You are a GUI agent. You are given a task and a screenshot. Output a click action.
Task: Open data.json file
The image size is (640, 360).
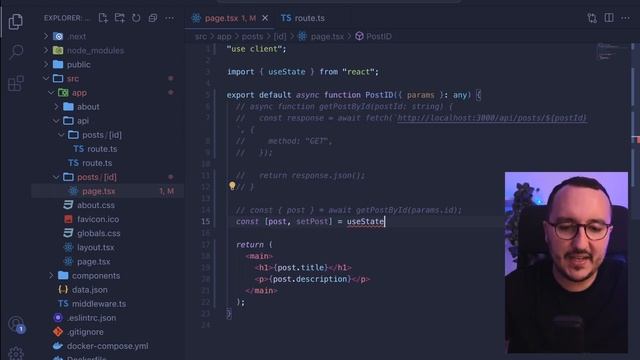coord(89,290)
